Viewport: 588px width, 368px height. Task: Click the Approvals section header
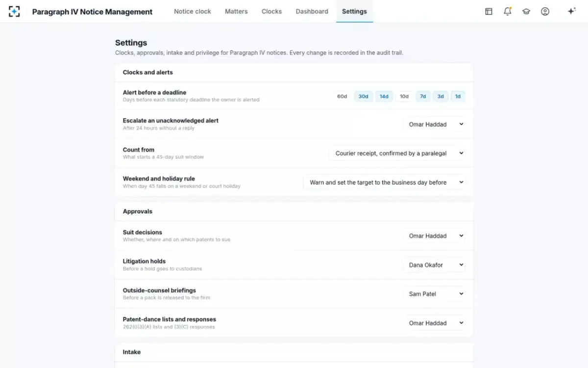(x=138, y=211)
